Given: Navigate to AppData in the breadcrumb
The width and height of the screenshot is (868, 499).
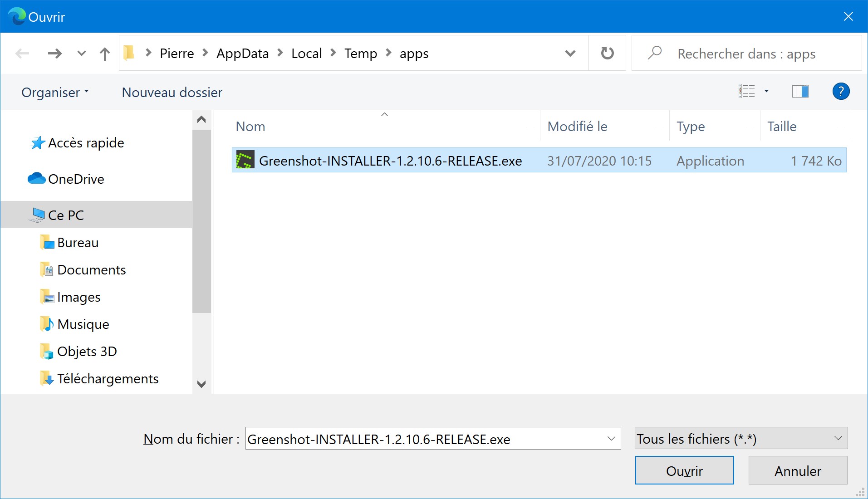Looking at the screenshot, I should click(242, 54).
